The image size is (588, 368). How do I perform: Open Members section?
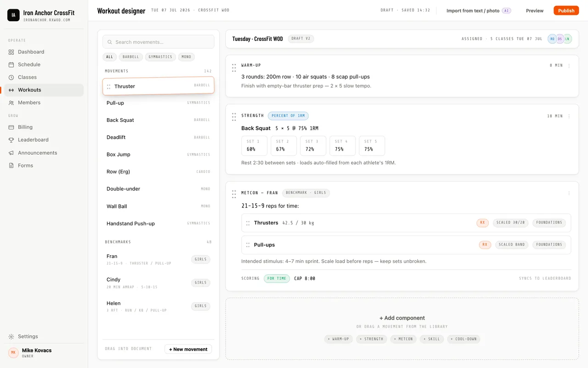[44, 103]
